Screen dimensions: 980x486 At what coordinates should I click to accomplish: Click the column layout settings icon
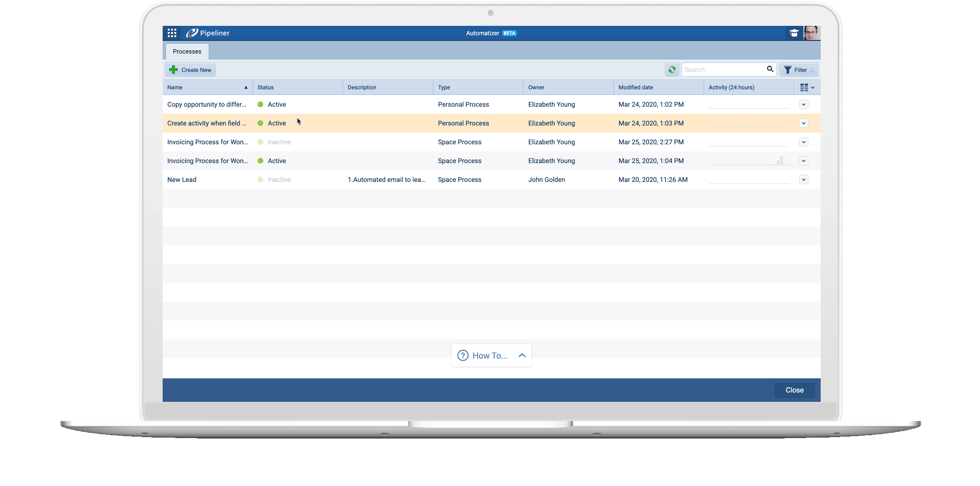(805, 87)
